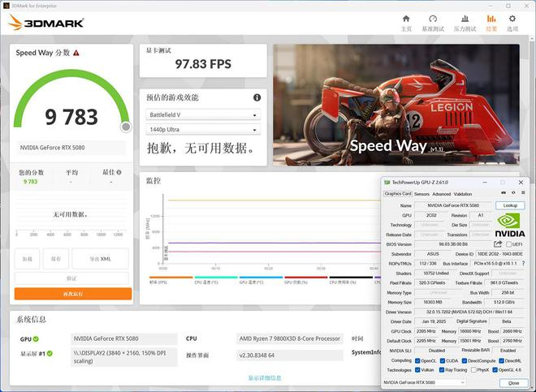Switch to Validation tab in GPU-Z
The image size is (536, 392).
[x=463, y=194]
